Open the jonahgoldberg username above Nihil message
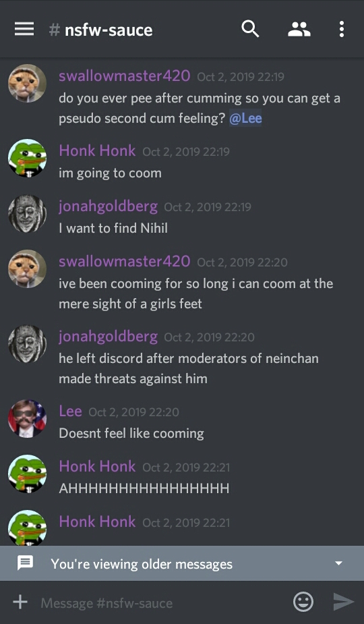 click(109, 206)
